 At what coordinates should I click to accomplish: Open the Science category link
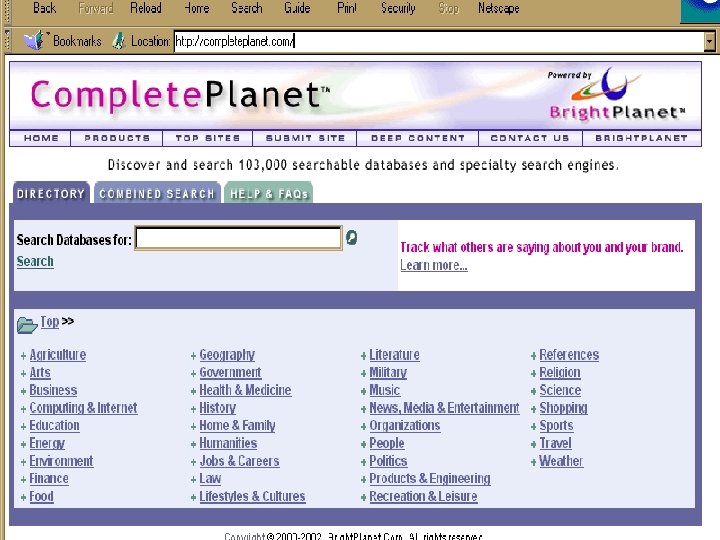(560, 390)
